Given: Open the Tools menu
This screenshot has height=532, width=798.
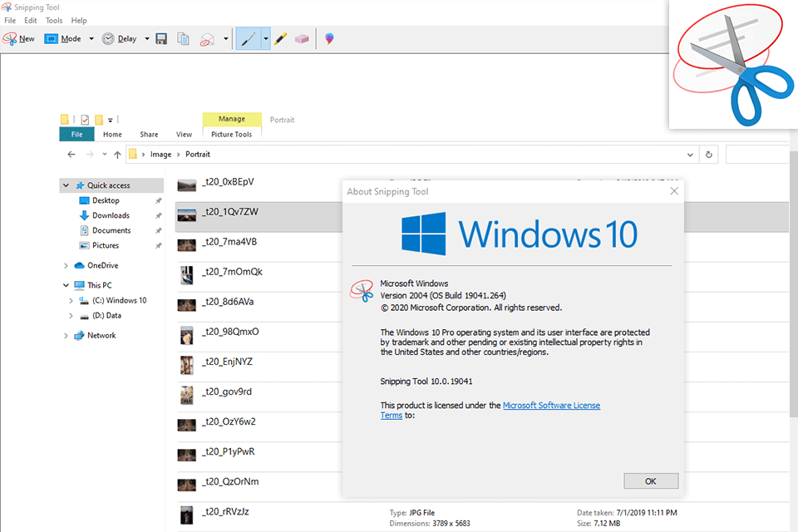Looking at the screenshot, I should pos(54,20).
